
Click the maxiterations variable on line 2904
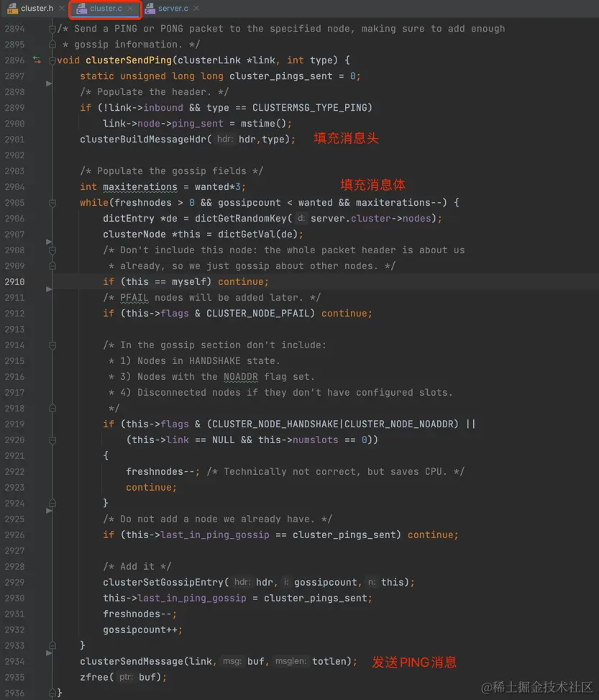pos(140,186)
